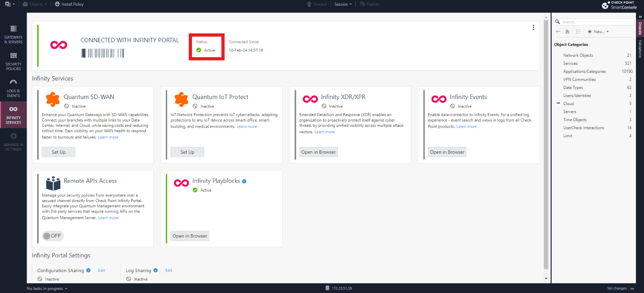The width and height of the screenshot is (644, 293).
Task: Switch to Validations side tab
Action: pos(640,48)
